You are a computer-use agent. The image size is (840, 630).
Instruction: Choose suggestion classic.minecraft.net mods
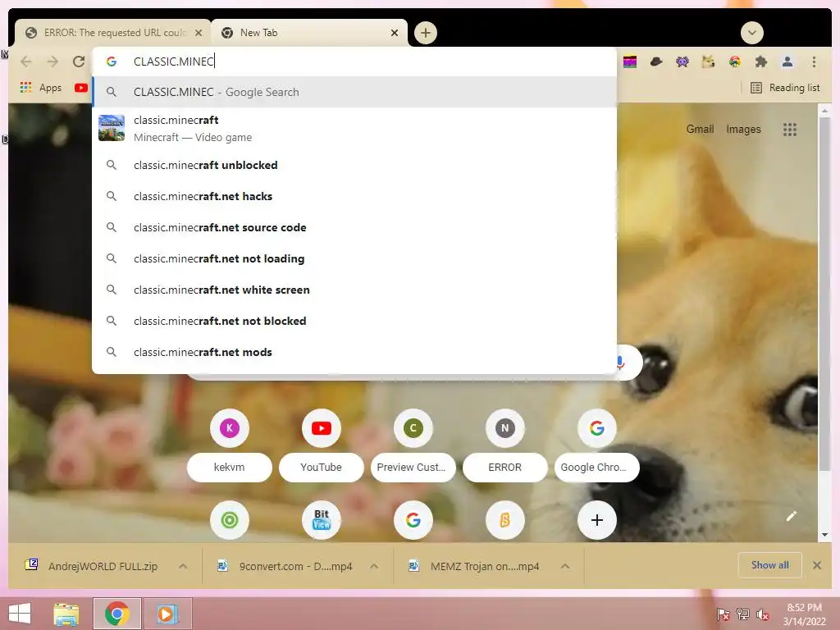click(354, 352)
